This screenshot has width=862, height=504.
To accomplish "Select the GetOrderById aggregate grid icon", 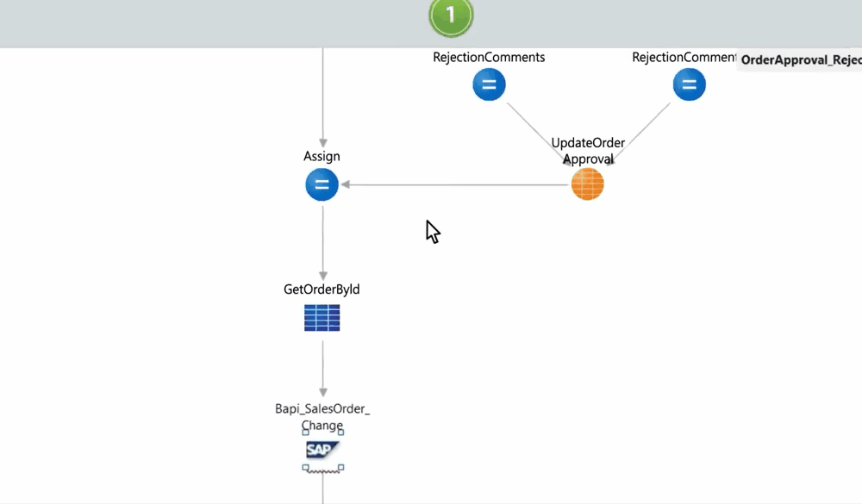I will pyautogui.click(x=322, y=318).
